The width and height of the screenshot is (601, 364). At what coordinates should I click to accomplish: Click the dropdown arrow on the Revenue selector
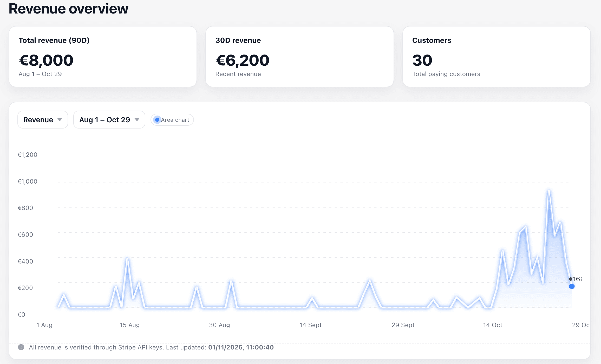(x=60, y=120)
